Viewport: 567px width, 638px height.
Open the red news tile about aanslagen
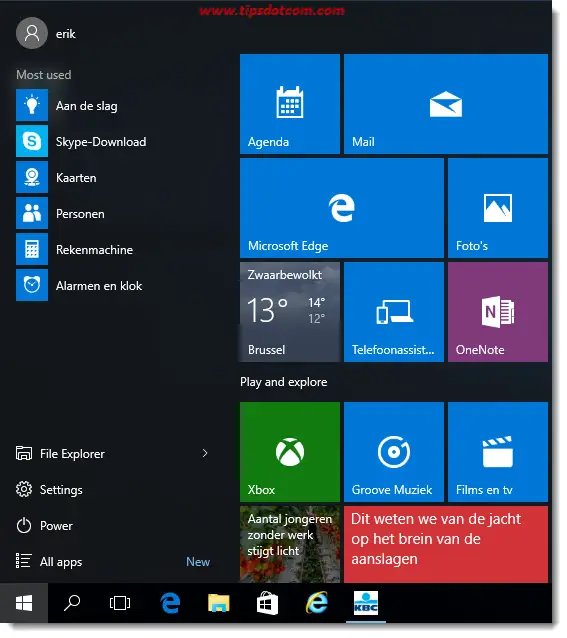[446, 544]
